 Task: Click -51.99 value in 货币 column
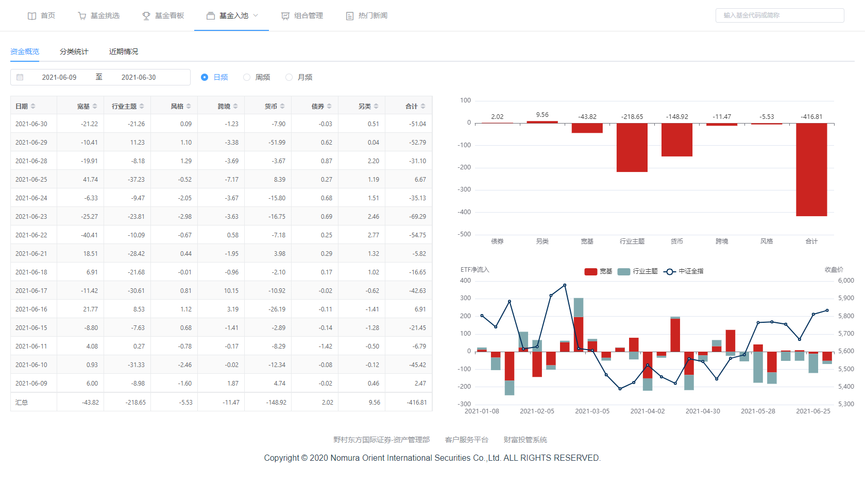(277, 143)
